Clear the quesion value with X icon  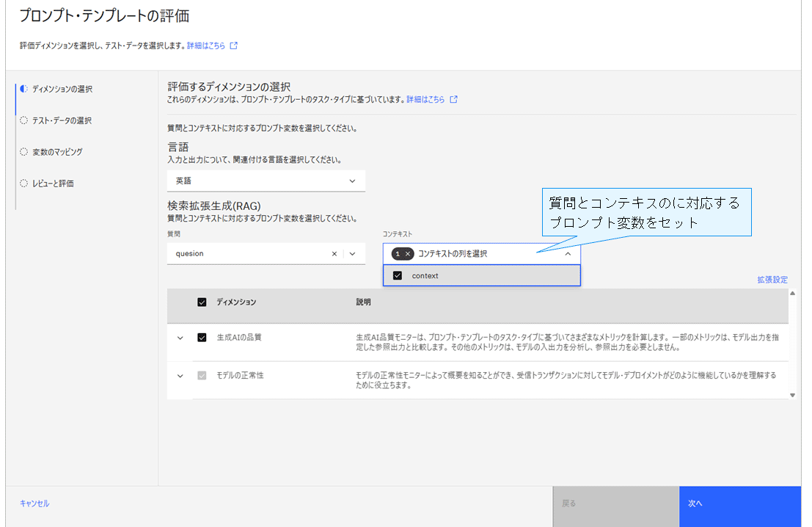coord(334,254)
